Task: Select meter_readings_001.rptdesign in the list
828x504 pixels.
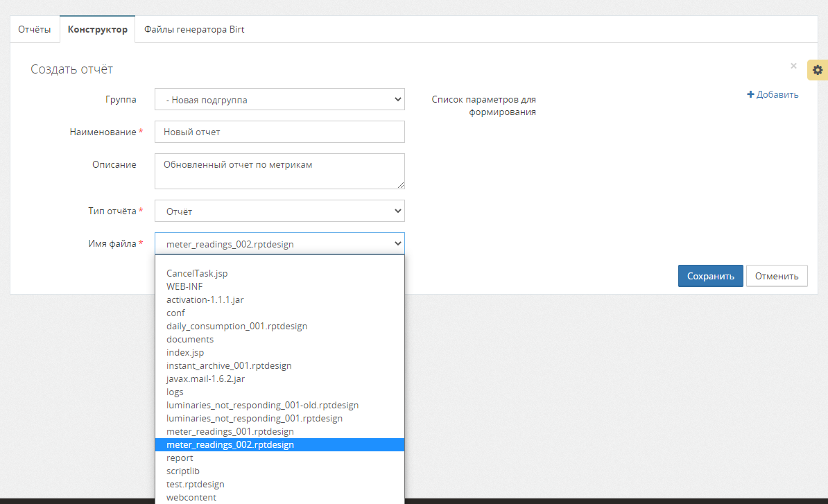Action: coord(230,431)
